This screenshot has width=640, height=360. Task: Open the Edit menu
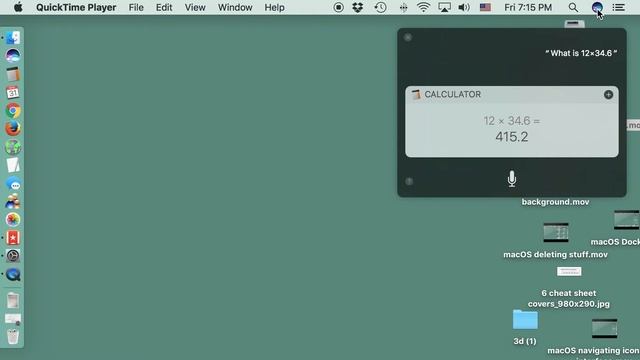point(164,7)
